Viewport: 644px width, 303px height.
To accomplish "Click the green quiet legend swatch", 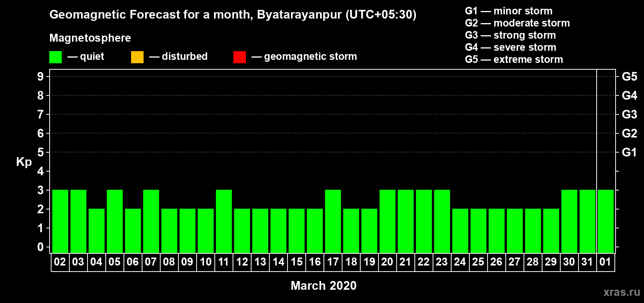I will [x=55, y=57].
